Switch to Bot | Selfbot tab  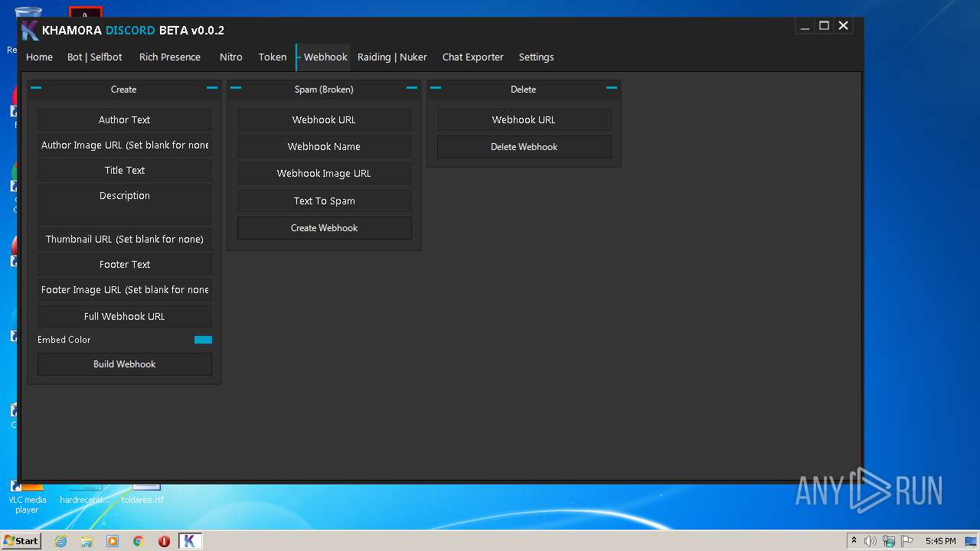point(95,57)
